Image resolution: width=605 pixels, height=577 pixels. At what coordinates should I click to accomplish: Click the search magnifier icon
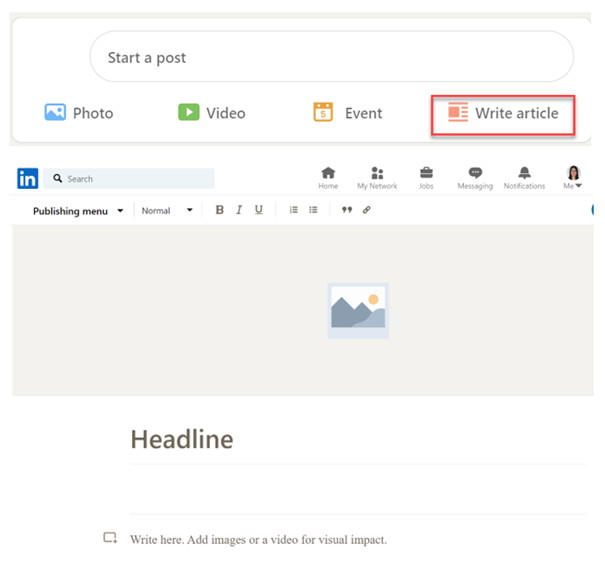pos(57,178)
